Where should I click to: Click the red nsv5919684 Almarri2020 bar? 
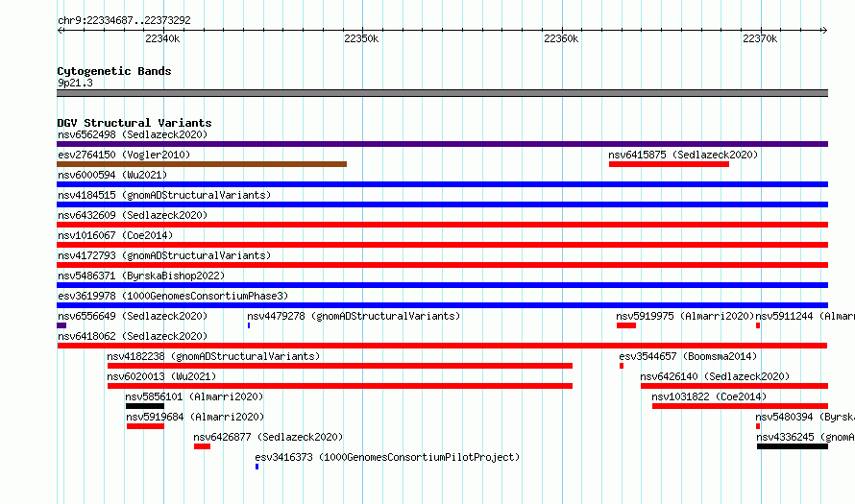point(145,426)
